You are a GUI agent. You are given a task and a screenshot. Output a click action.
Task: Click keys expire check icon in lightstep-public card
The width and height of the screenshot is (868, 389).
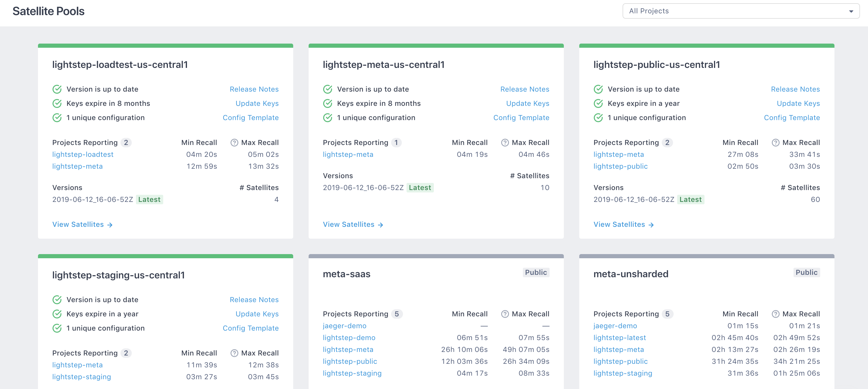pos(598,103)
